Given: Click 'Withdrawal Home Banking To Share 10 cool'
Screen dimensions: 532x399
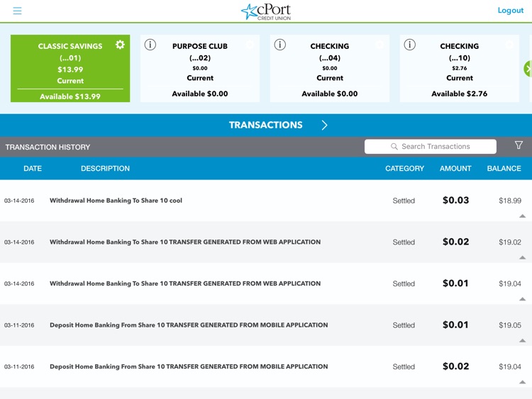Looking at the screenshot, I should tap(116, 201).
